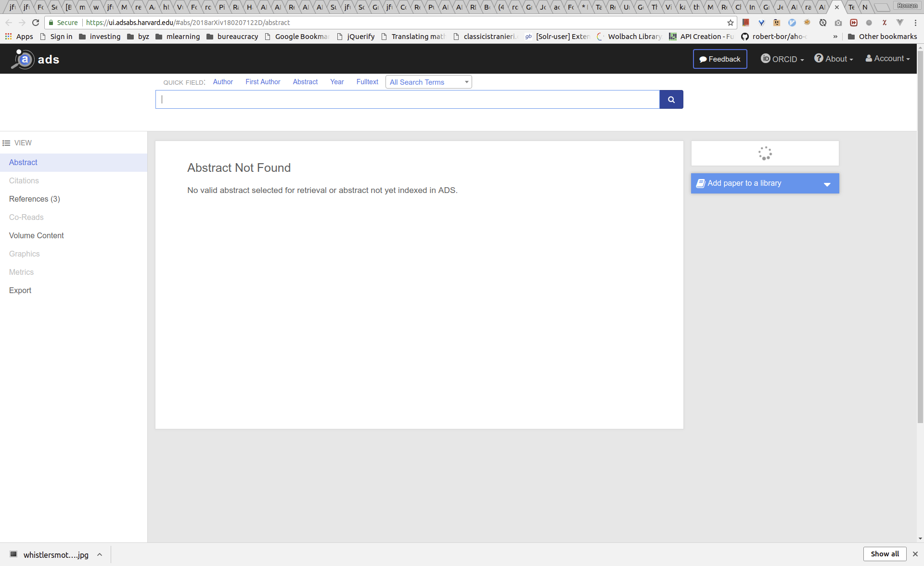
Task: Expand All Search Terms dropdown
Action: pos(428,82)
